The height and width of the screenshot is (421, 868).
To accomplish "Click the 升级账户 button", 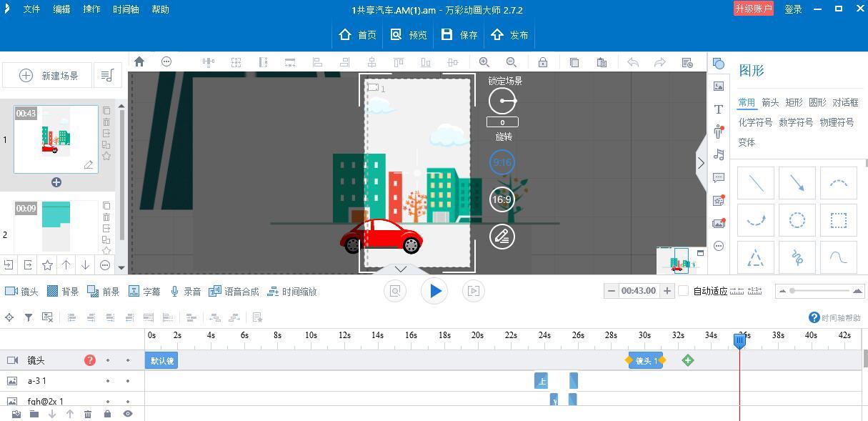I will [x=754, y=9].
